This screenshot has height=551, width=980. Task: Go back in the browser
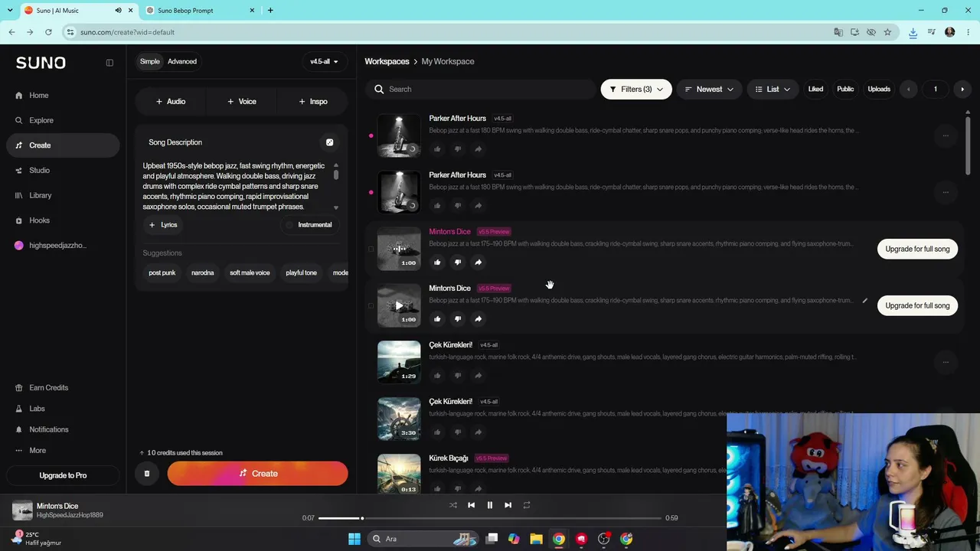[11, 32]
